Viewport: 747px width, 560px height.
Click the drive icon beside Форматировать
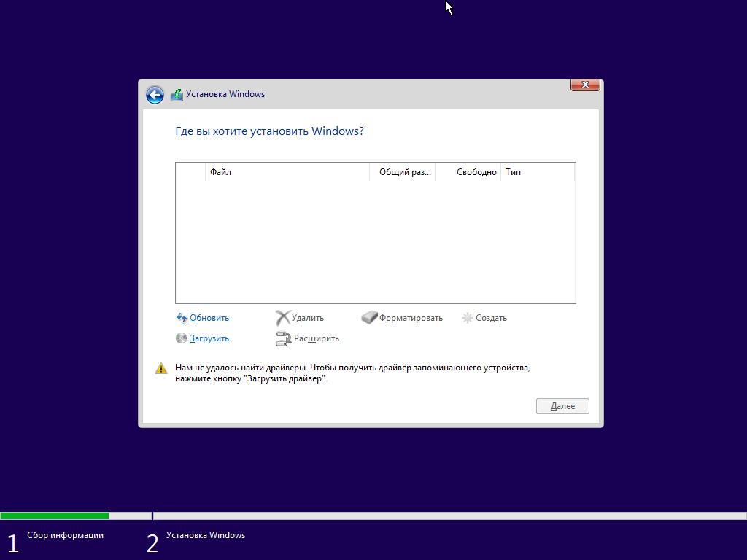coord(369,318)
